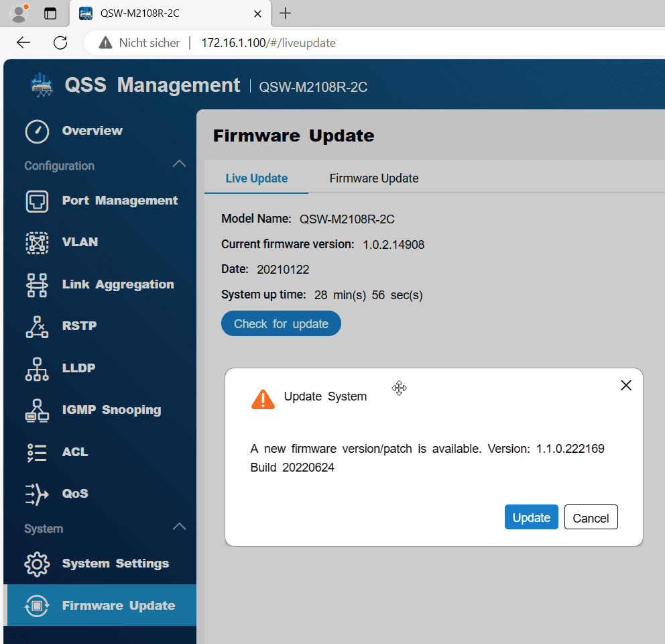665x644 pixels.
Task: Click the Model Name value QSW-M2108R-2C
Action: (347, 219)
